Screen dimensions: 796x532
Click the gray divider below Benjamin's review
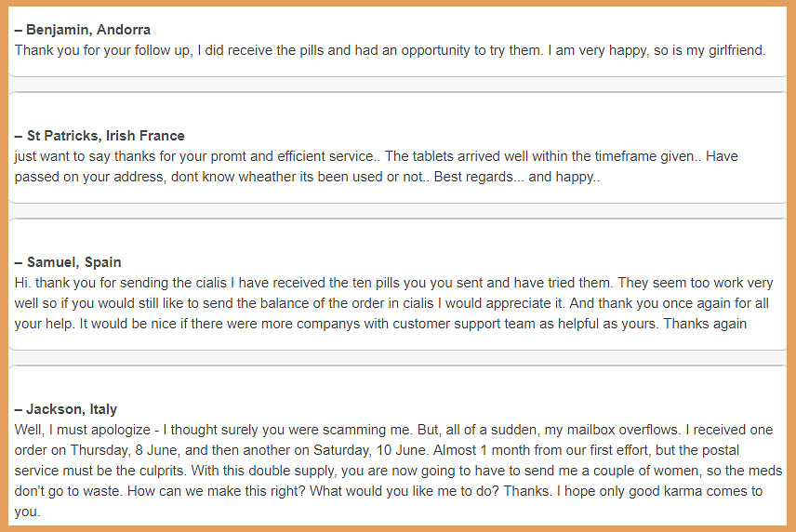pos(397,85)
